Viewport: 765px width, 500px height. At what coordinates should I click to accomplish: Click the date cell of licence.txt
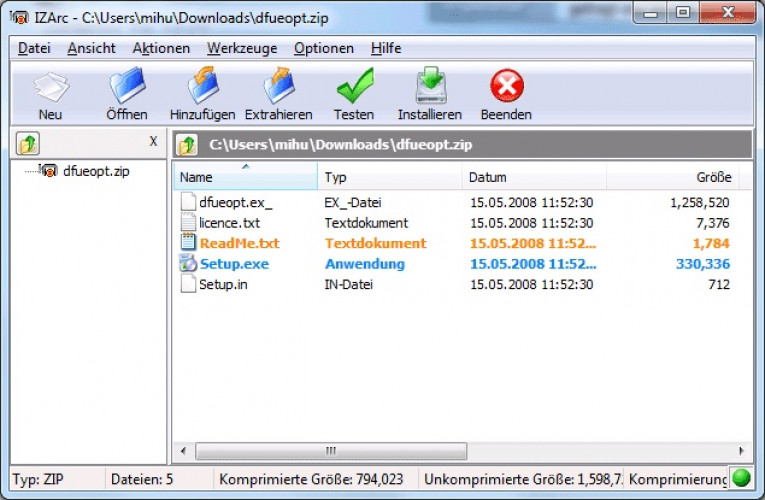point(532,223)
